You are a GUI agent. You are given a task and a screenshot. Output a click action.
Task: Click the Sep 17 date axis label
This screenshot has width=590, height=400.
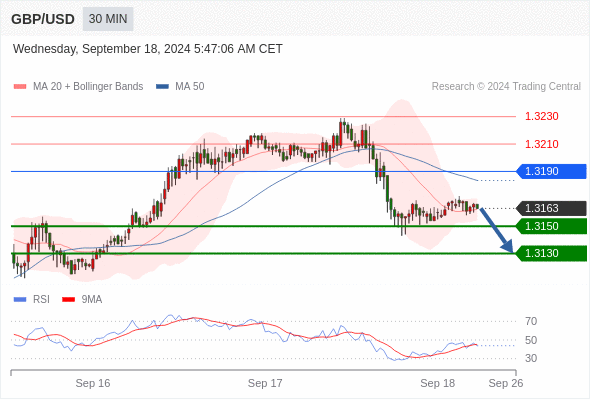[x=265, y=383]
